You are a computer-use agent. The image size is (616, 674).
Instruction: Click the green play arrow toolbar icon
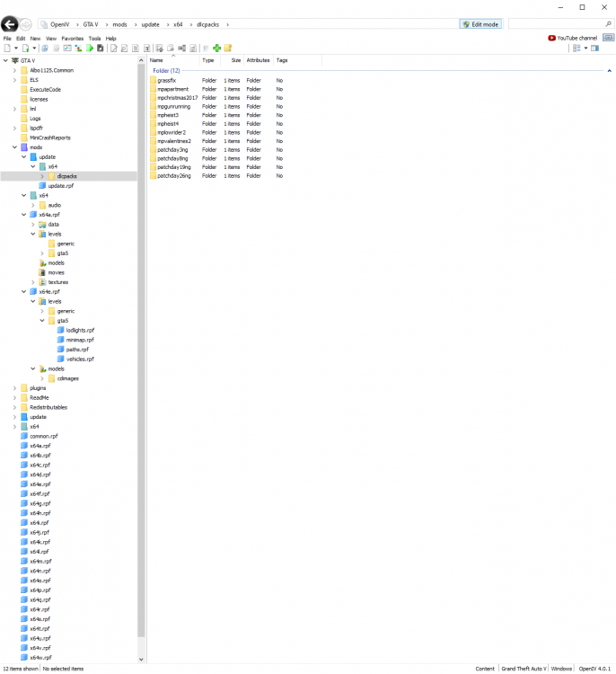click(90, 49)
